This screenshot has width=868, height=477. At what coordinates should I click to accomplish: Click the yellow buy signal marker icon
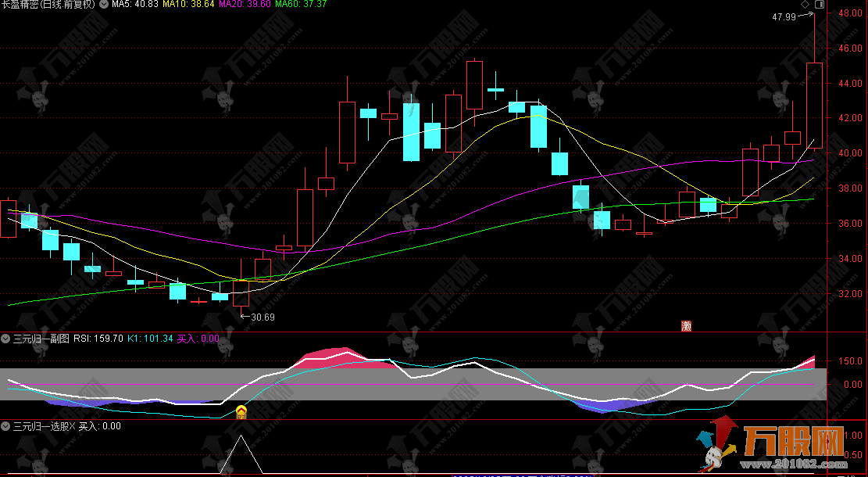241,411
